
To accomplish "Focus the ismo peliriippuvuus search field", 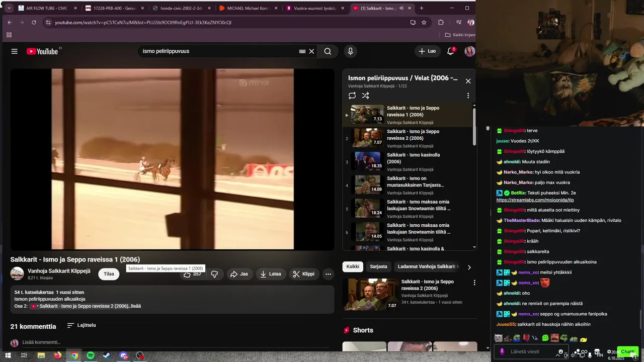I will tap(219, 51).
